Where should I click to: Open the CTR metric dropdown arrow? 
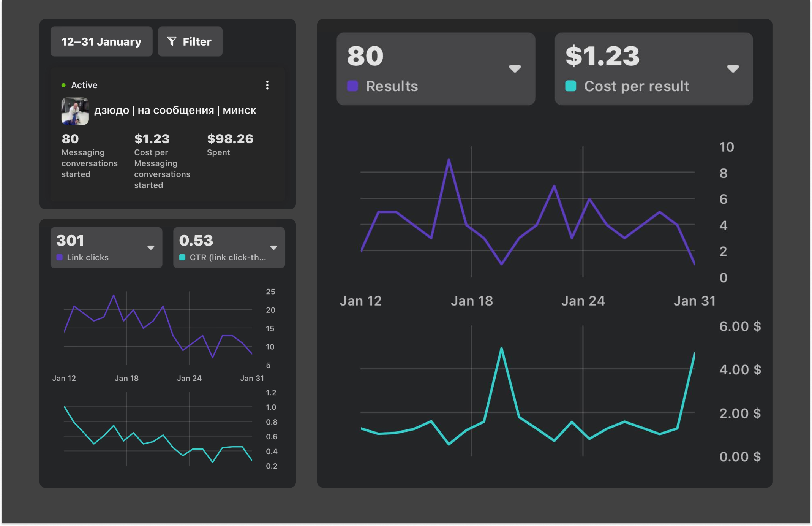[273, 248]
